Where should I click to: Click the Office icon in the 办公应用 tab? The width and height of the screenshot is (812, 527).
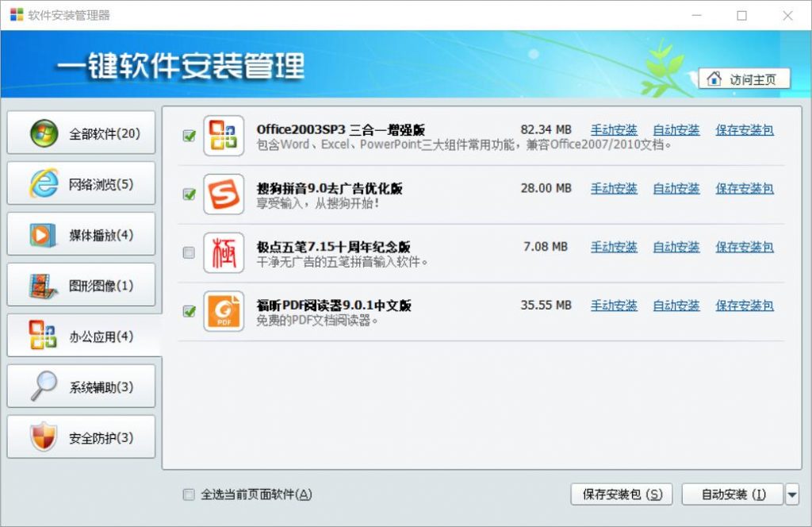(43, 335)
